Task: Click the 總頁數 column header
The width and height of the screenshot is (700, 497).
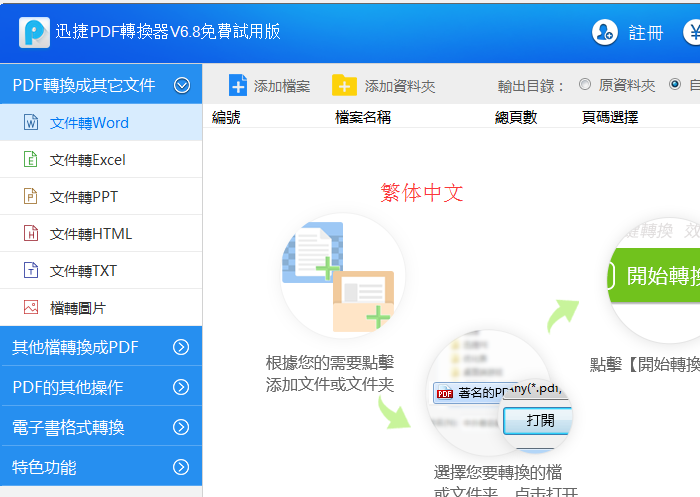Action: click(x=516, y=117)
